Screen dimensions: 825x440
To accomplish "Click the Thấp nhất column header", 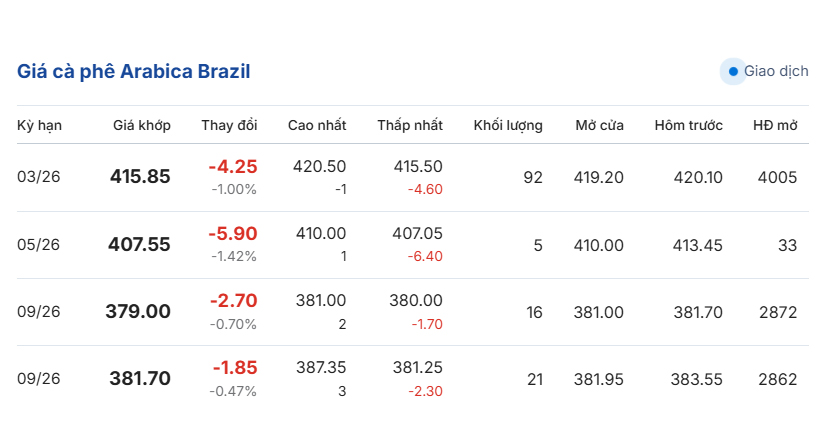I will click(x=410, y=125).
